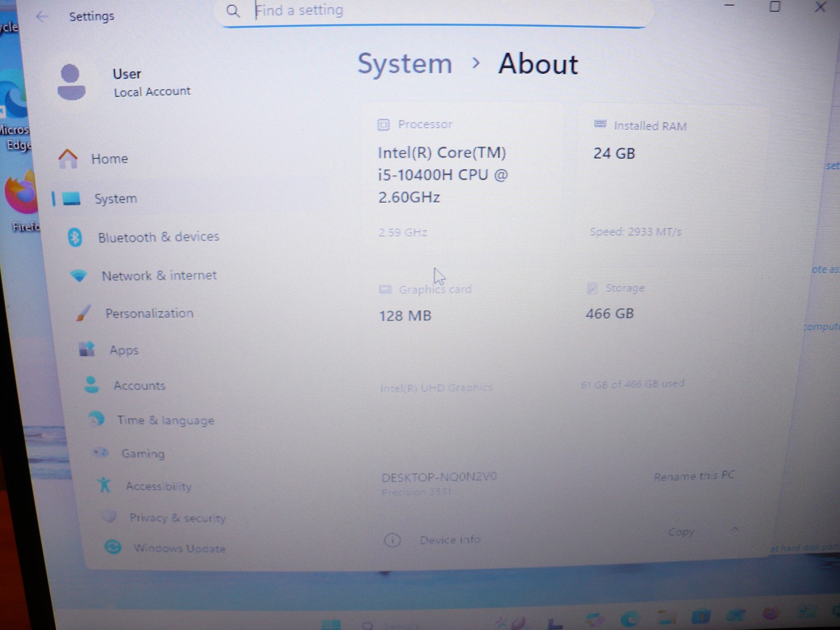Open Privacy & security via shield icon
The image size is (840, 630).
109,517
